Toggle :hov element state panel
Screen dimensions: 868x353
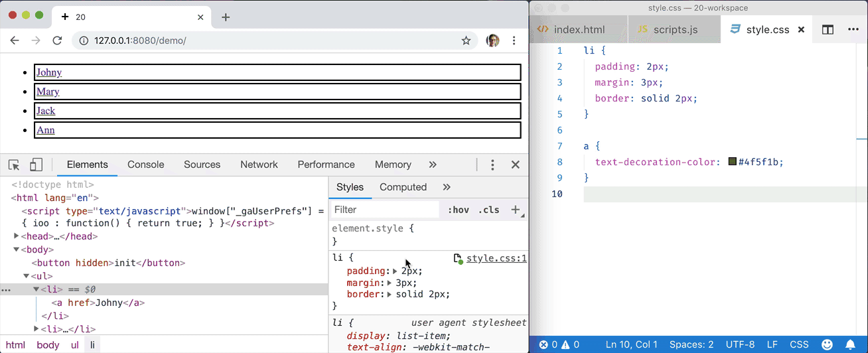click(x=459, y=210)
